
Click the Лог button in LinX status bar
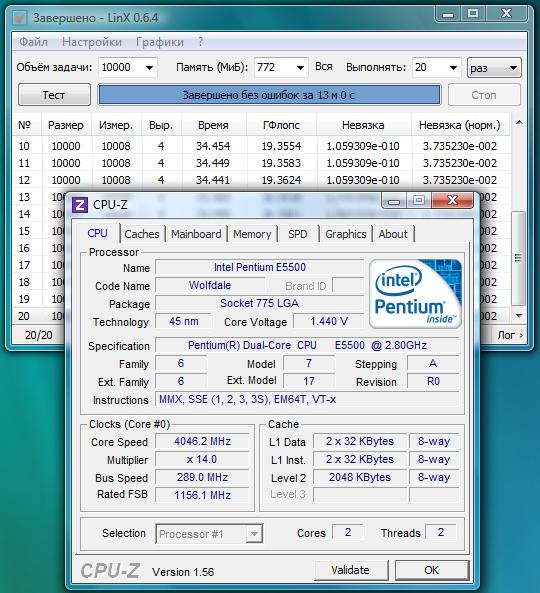(510, 335)
